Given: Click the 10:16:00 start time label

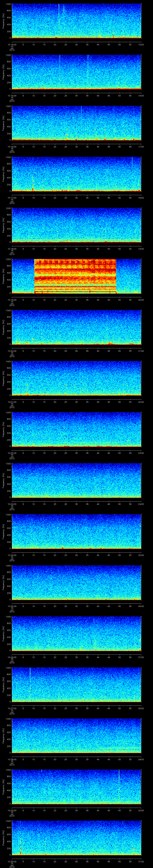Looking at the screenshot, I should [x=12, y=147].
